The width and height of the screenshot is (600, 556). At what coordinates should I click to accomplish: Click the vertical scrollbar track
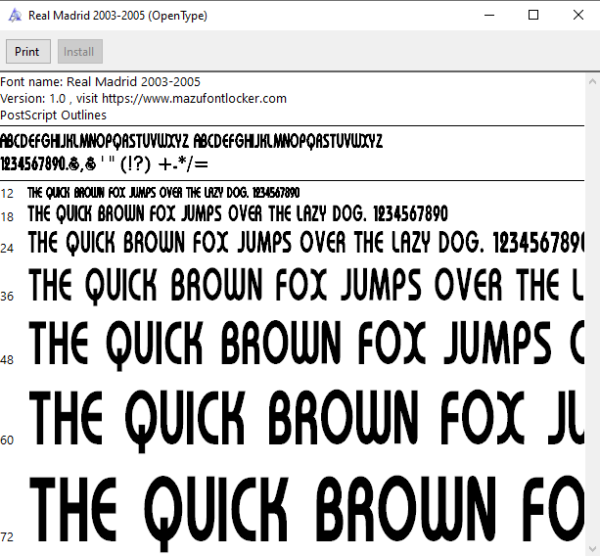point(592,315)
